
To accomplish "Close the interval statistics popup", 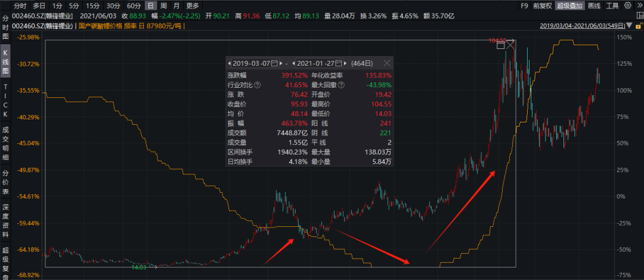I will pyautogui.click(x=386, y=63).
